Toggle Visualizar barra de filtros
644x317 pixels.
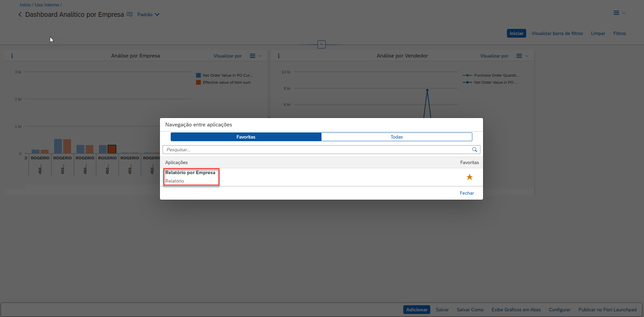pyautogui.click(x=557, y=33)
